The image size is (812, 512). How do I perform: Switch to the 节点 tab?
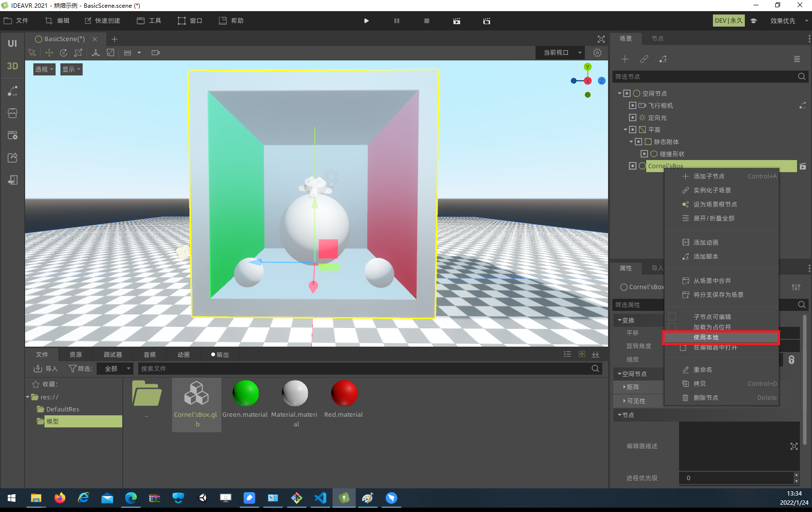(657, 39)
